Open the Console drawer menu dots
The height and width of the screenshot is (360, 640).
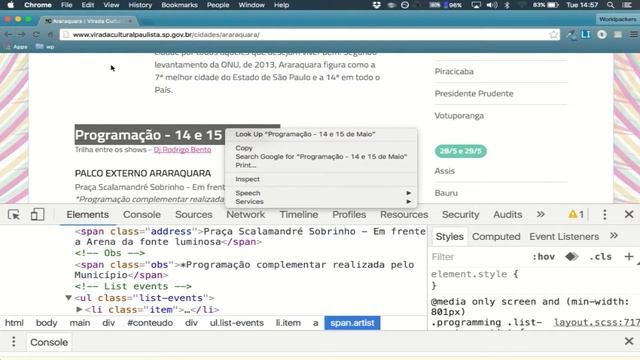(13, 342)
